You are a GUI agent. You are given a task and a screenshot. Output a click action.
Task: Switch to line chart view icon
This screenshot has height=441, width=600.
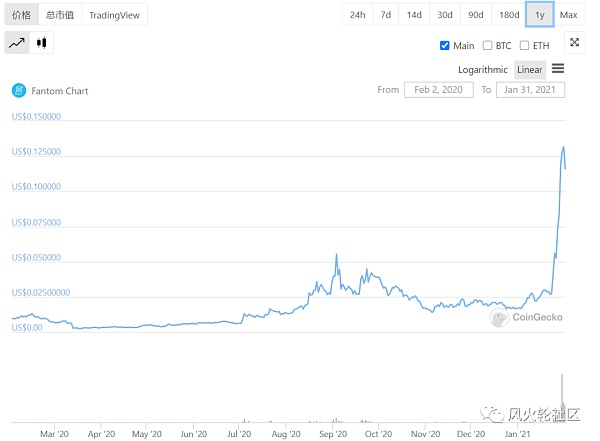pyautogui.click(x=17, y=43)
